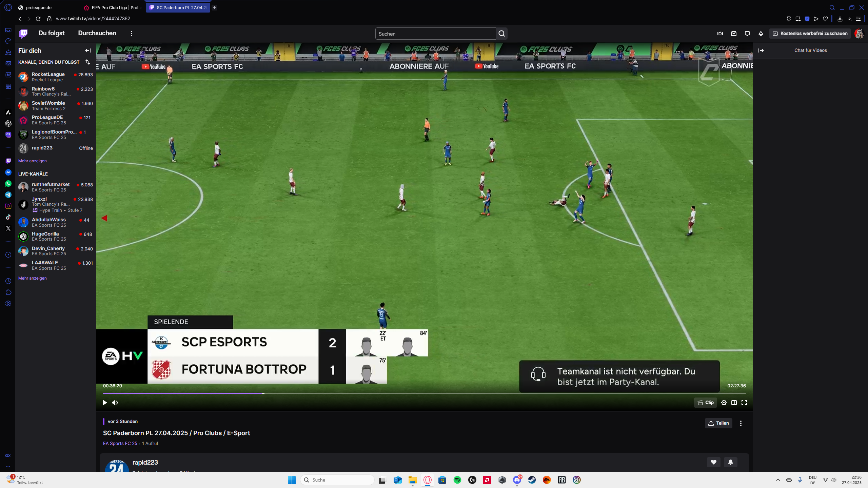Open Discord from the taskbar

tap(517, 480)
